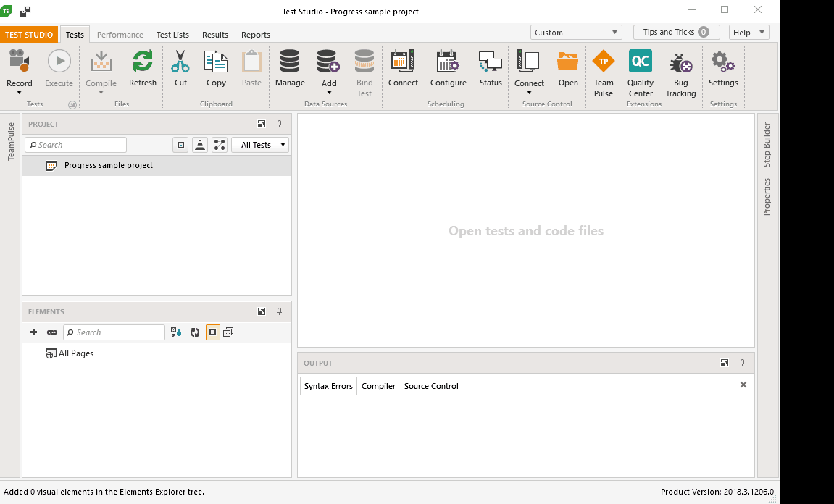Switch to the Test Lists tab
Viewport: 834px width, 504px height.
(x=172, y=35)
